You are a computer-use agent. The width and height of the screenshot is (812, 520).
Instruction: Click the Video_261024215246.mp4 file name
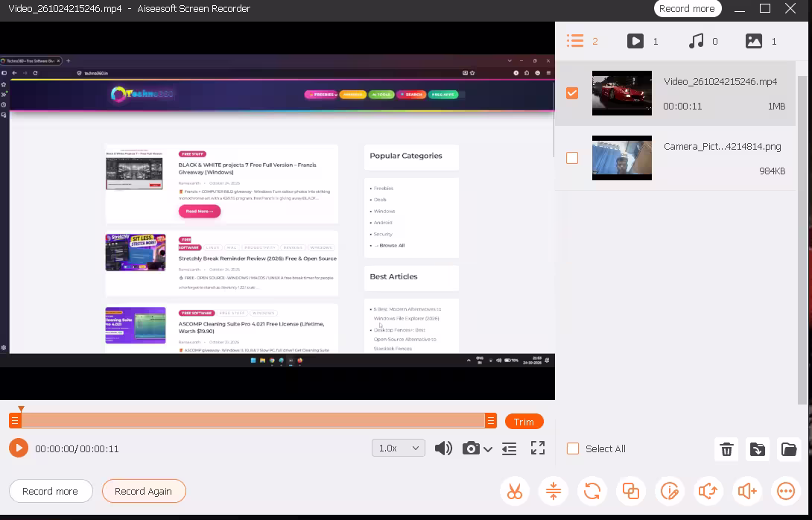pos(720,82)
